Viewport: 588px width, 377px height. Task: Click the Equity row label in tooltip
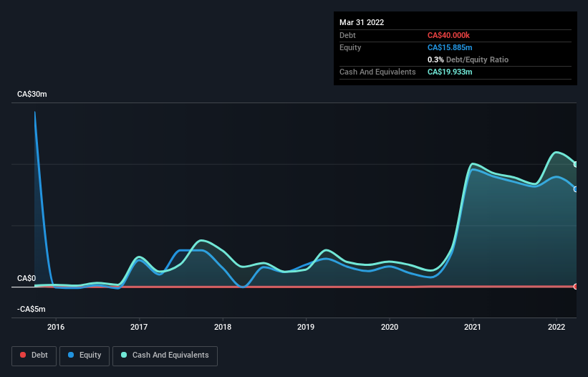pyautogui.click(x=350, y=47)
